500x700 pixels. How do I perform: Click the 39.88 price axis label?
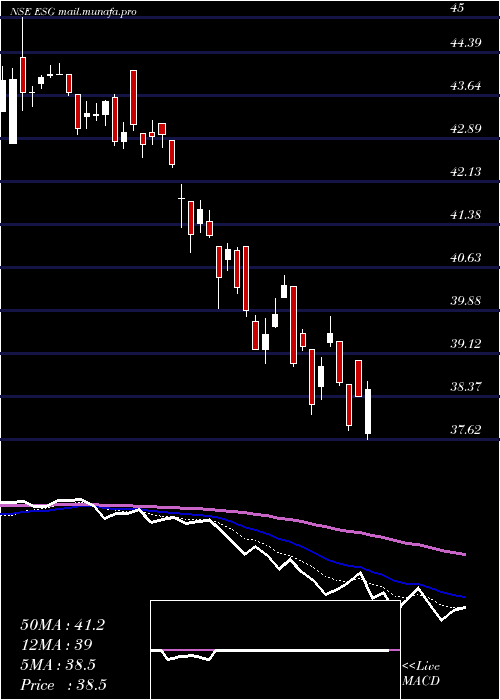466,300
